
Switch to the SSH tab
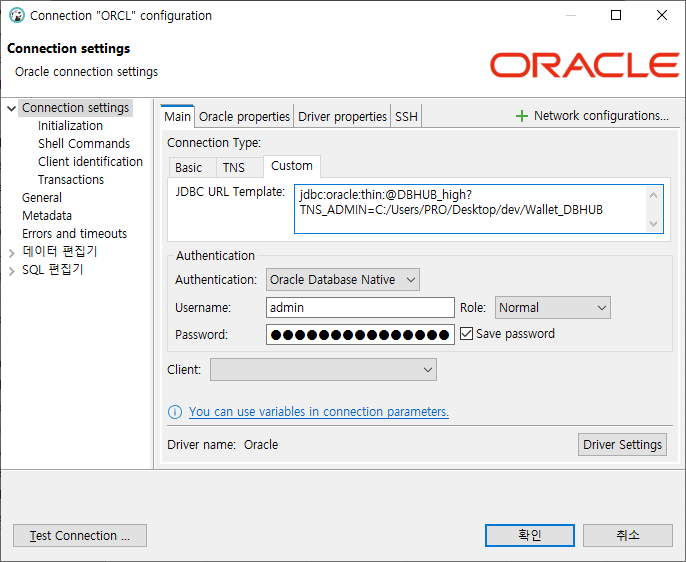[x=406, y=117]
